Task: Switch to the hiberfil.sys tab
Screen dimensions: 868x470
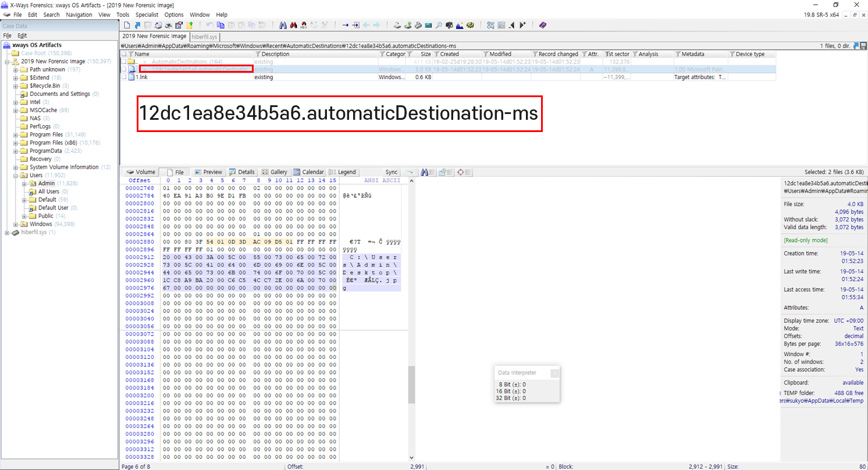Action: point(204,36)
